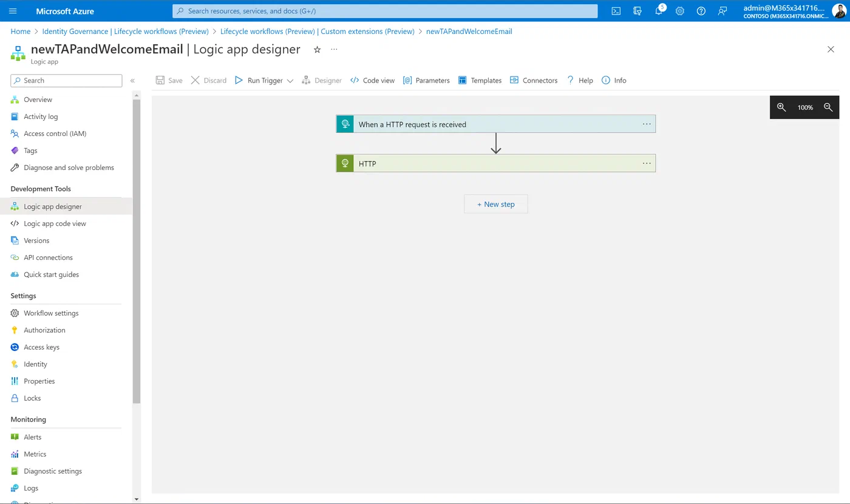Open the Feedback icon in top bar
Image resolution: width=850 pixels, height=504 pixels.
[722, 11]
